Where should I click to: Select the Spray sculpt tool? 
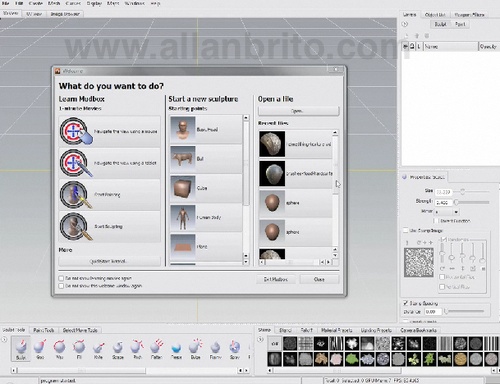235,349
